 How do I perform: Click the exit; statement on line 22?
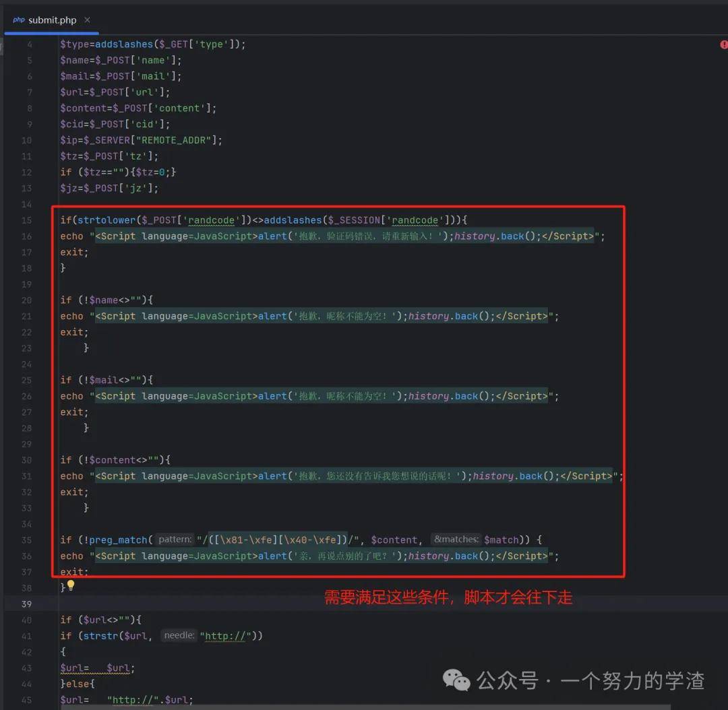click(74, 332)
